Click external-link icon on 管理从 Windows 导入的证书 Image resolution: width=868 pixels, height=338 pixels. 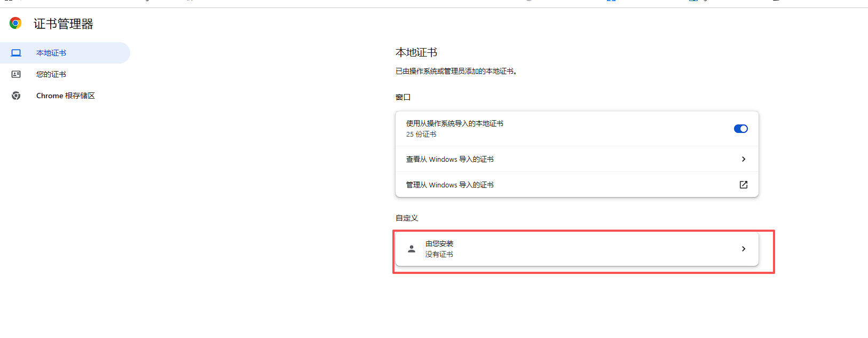pyautogui.click(x=744, y=185)
